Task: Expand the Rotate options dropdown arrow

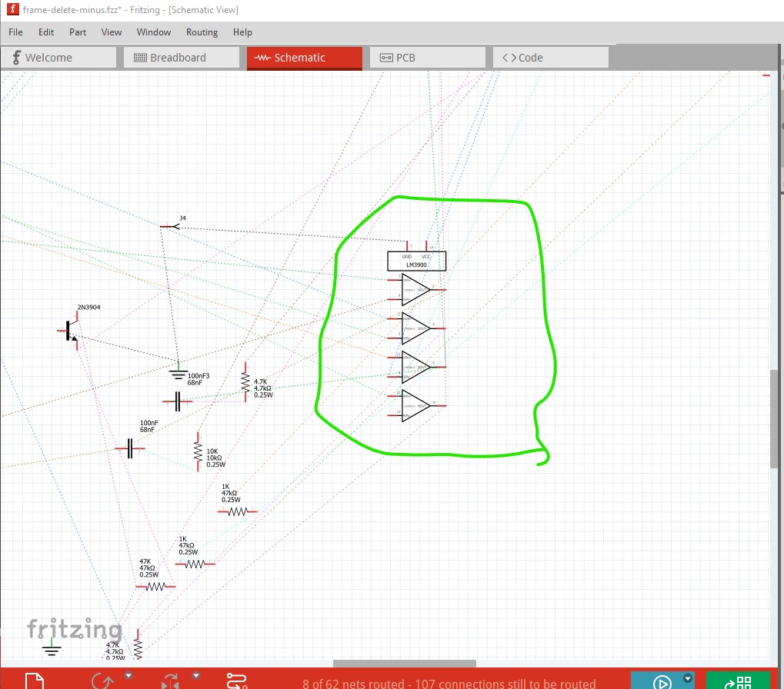Action: point(128,675)
